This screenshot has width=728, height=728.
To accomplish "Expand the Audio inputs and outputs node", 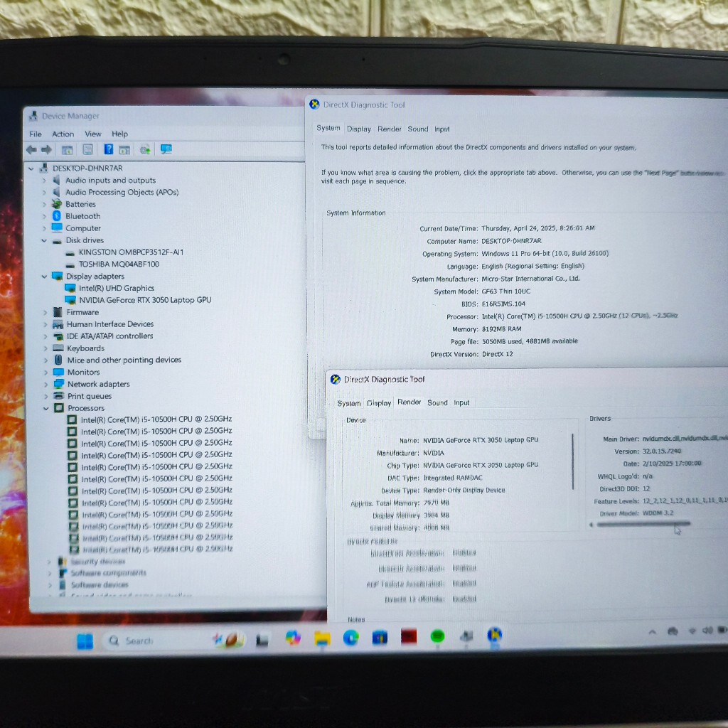I will (x=44, y=180).
